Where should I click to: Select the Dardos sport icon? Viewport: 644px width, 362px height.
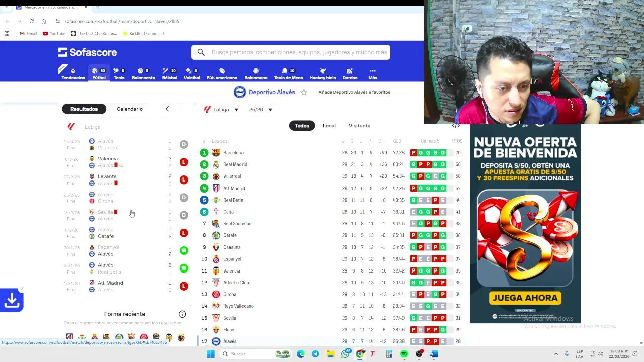point(350,73)
